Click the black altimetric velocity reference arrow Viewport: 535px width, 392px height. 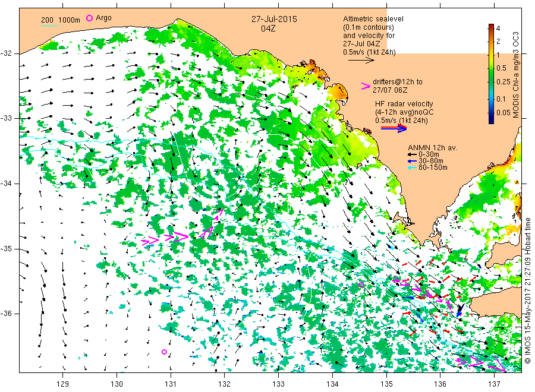pyautogui.click(x=361, y=61)
